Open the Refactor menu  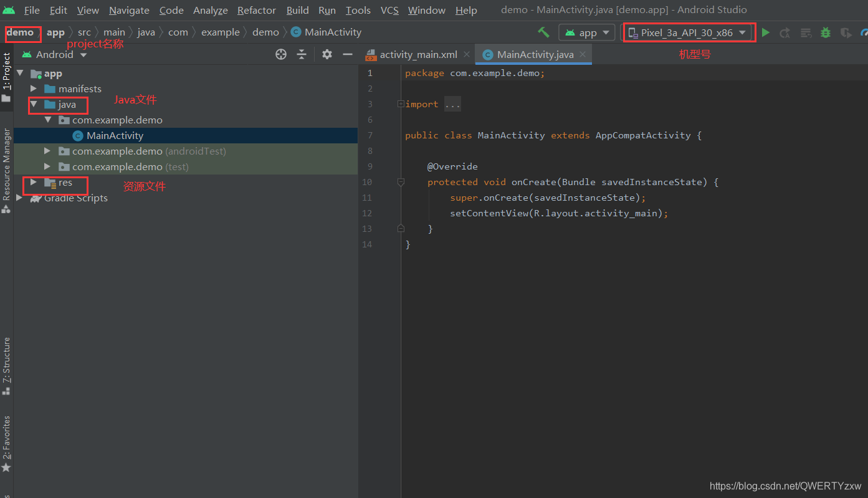(x=257, y=10)
